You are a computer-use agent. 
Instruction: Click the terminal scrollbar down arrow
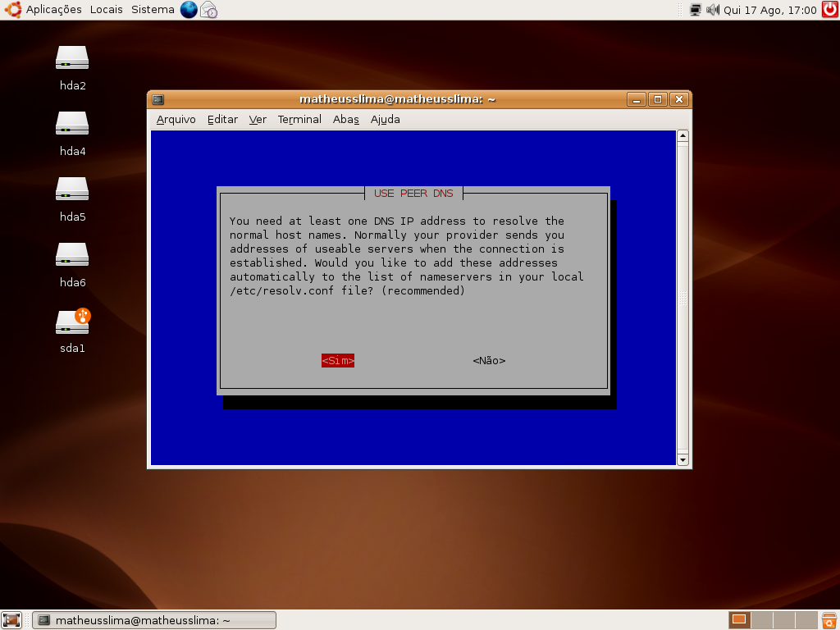682,459
